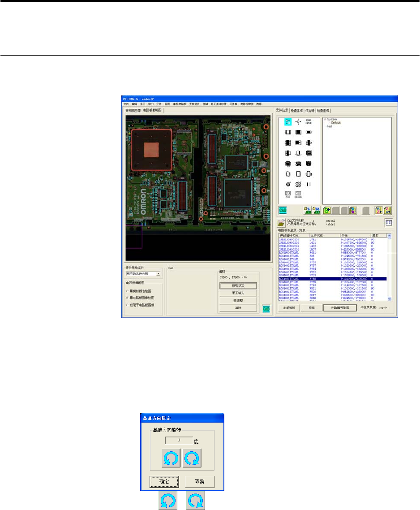
Task: Click the 自动设定 button
Action: [238, 285]
